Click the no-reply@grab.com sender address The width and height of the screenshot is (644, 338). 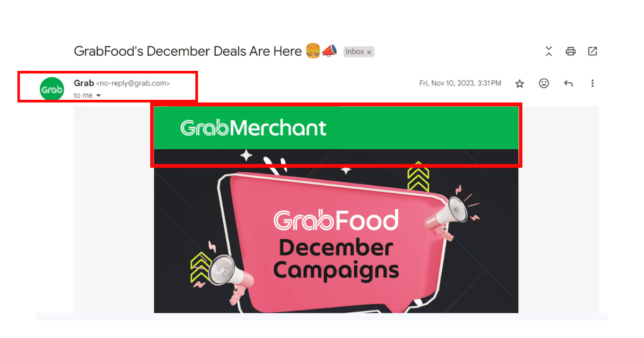click(133, 83)
